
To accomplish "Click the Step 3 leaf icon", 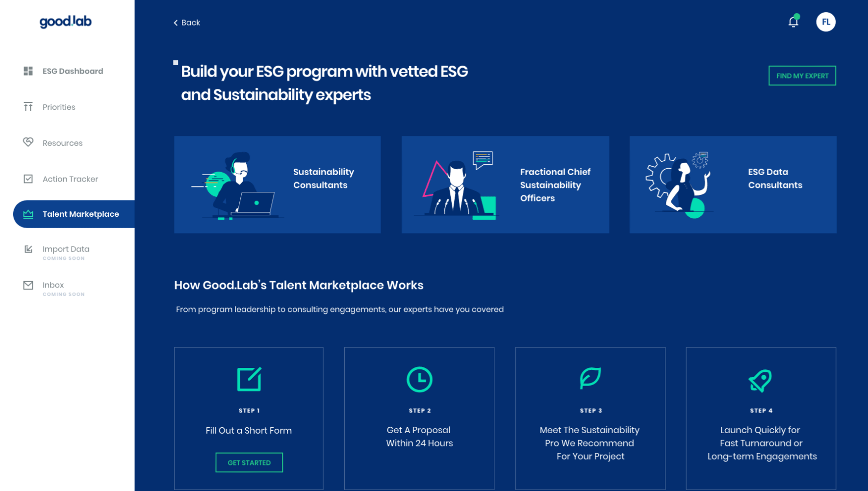I will click(x=590, y=378).
